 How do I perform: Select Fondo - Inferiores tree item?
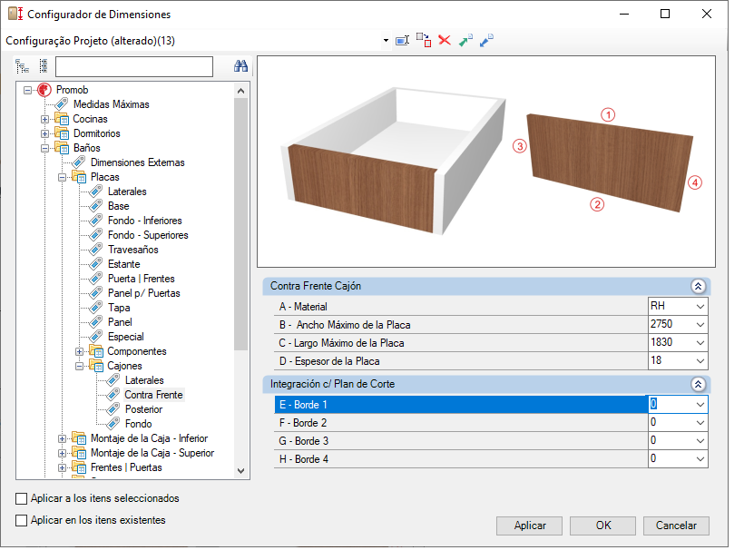point(145,221)
